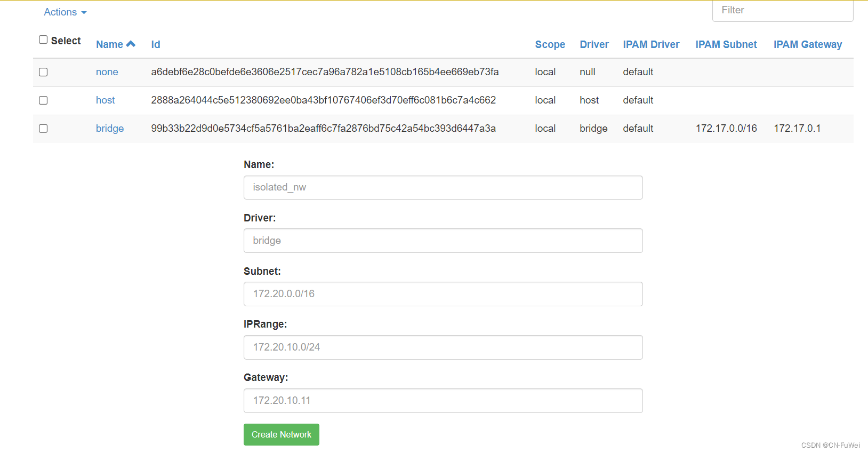The height and width of the screenshot is (453, 868).
Task: Sort by IPAM Driver column
Action: tap(651, 44)
